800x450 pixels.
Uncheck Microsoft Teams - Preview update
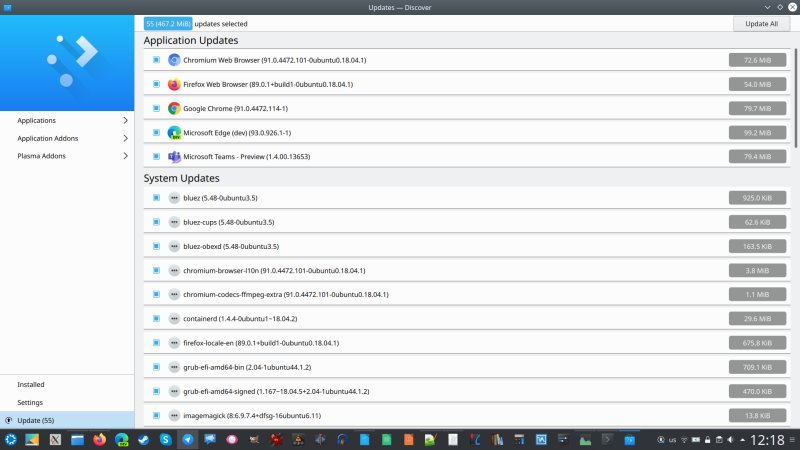156,157
